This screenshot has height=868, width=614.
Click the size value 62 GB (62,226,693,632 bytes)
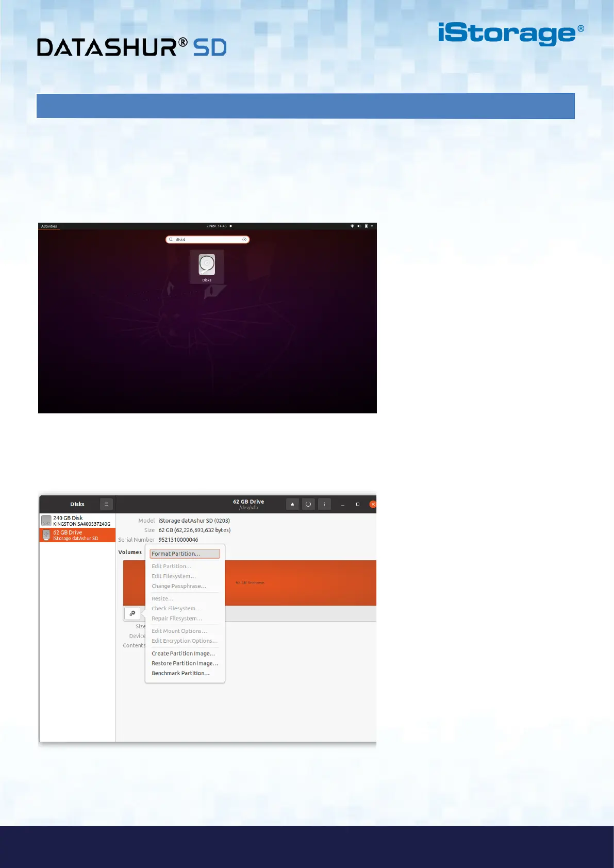(194, 530)
